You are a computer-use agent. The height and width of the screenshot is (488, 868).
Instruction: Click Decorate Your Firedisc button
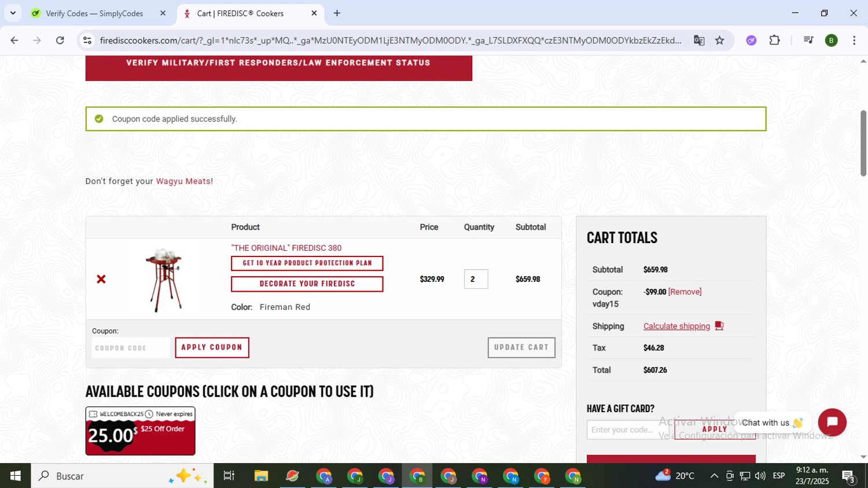[x=307, y=284]
